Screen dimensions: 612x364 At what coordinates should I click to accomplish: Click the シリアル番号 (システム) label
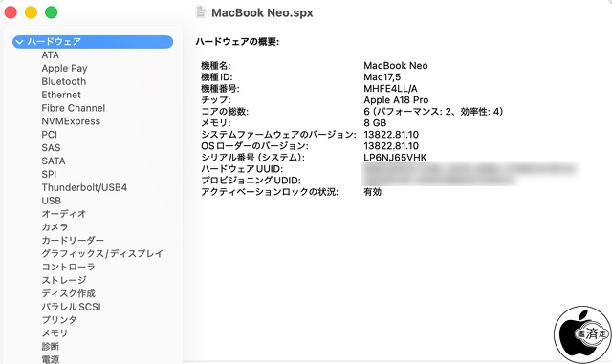pyautogui.click(x=252, y=158)
